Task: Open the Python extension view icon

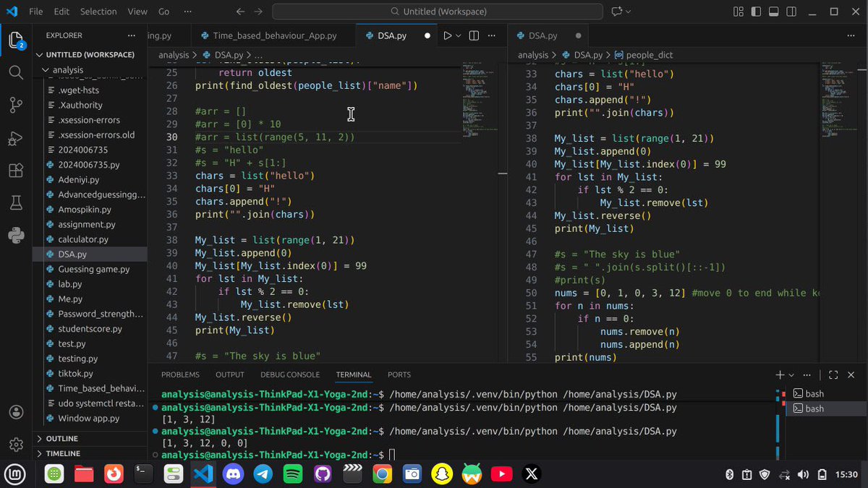Action: point(16,234)
